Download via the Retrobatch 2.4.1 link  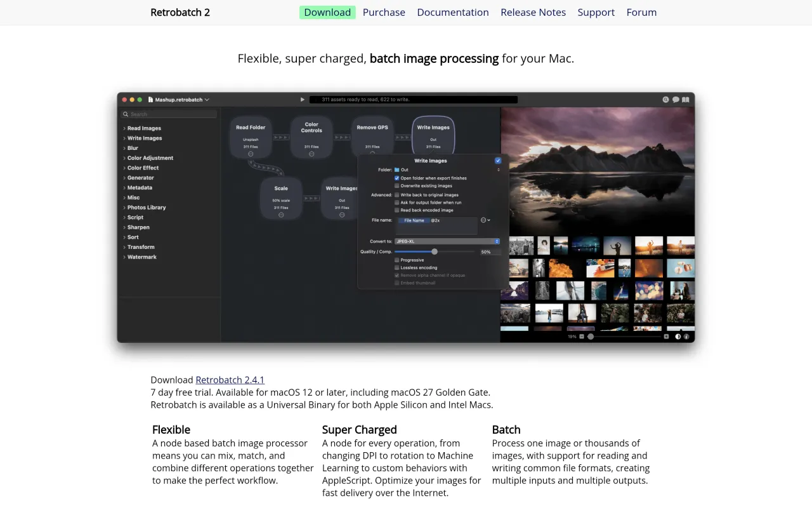(x=230, y=380)
